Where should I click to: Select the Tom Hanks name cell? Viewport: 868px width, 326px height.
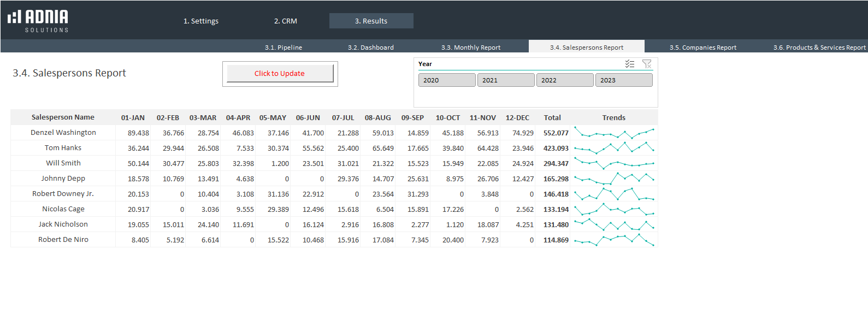coord(63,148)
